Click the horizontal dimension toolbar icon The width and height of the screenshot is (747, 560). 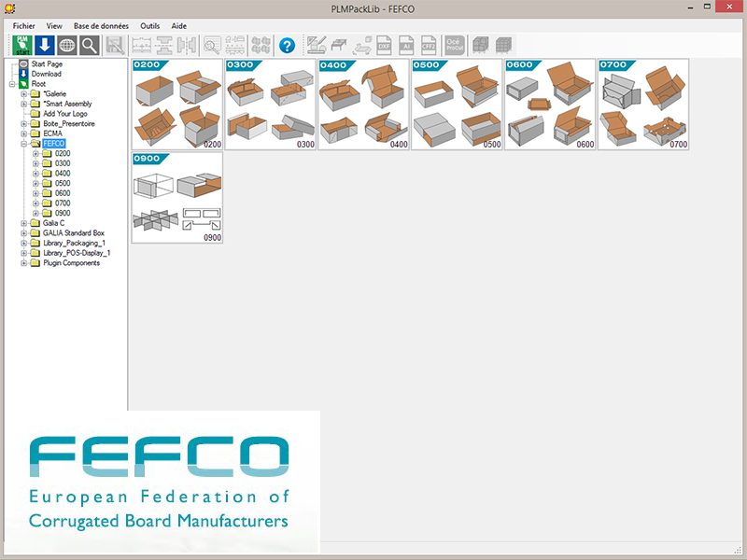coord(142,45)
